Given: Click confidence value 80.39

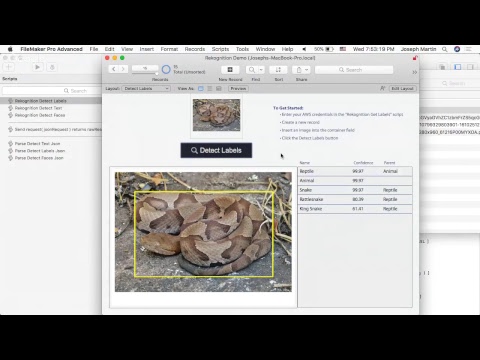Looking at the screenshot, I should coord(358,199).
